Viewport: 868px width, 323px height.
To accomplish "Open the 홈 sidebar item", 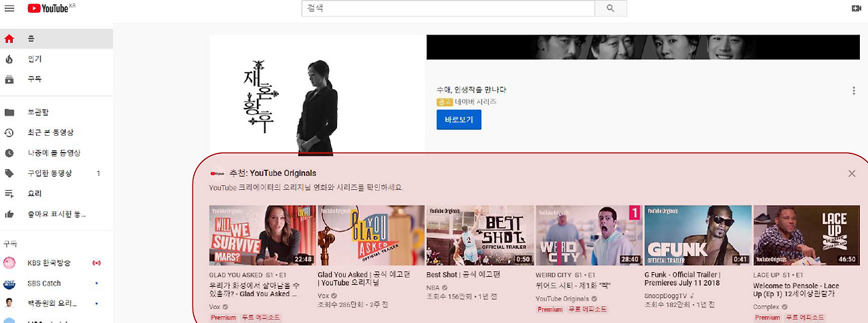I will tap(56, 39).
